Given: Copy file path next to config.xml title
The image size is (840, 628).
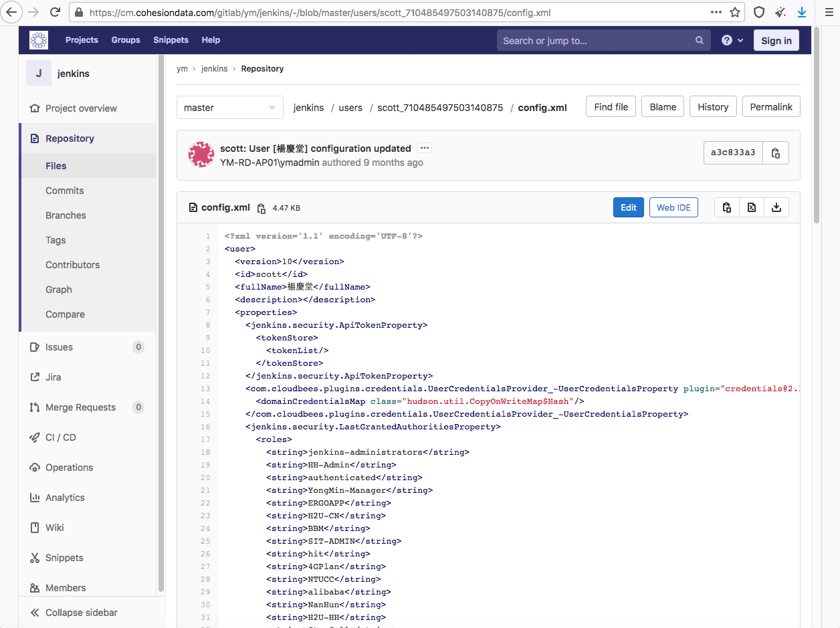Looking at the screenshot, I should point(261,208).
